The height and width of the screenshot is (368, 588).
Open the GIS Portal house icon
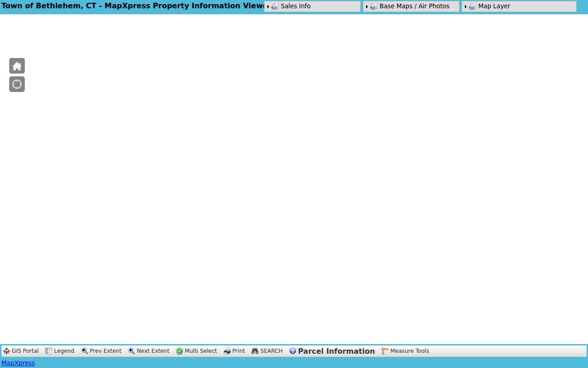pyautogui.click(x=6, y=351)
